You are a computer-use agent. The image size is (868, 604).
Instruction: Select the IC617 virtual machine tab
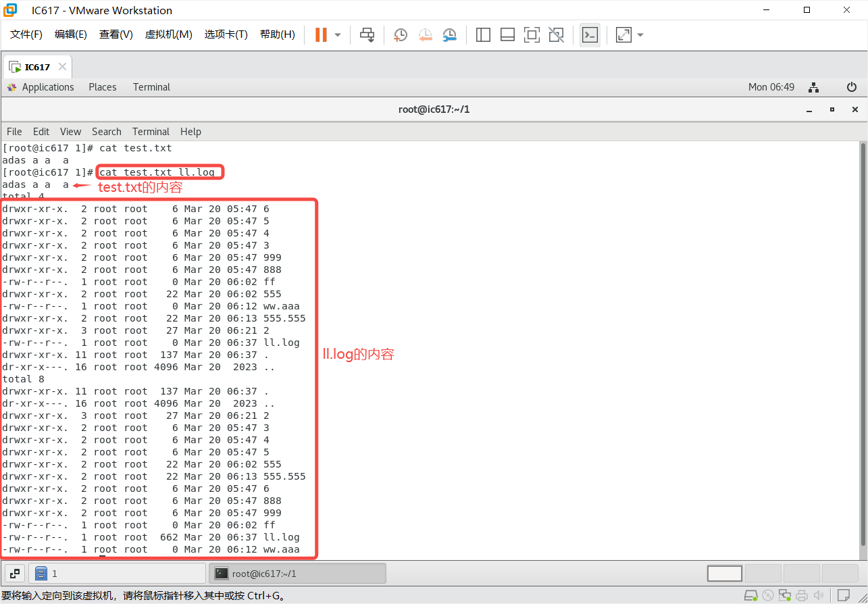point(37,67)
